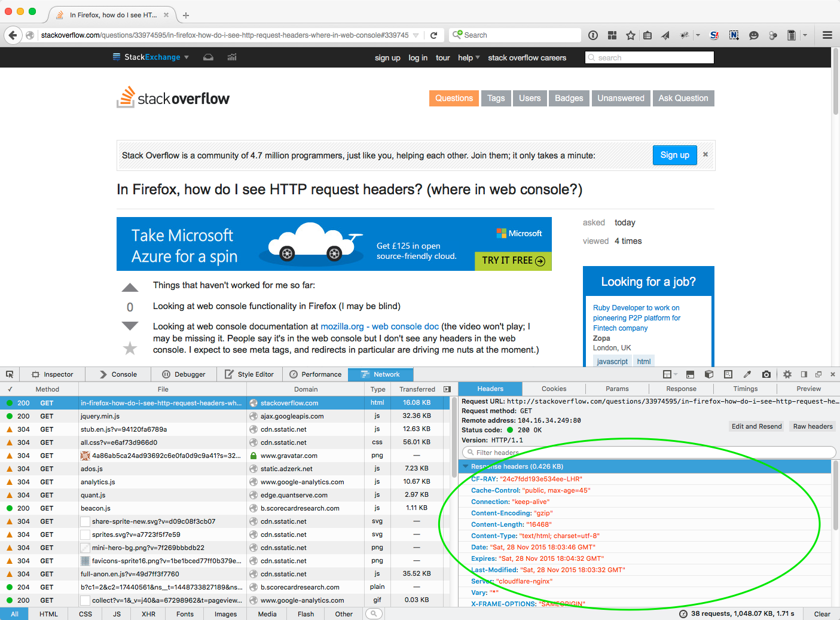The image size is (840, 620).
Task: Click the paper plane send icon
Action: [665, 35]
